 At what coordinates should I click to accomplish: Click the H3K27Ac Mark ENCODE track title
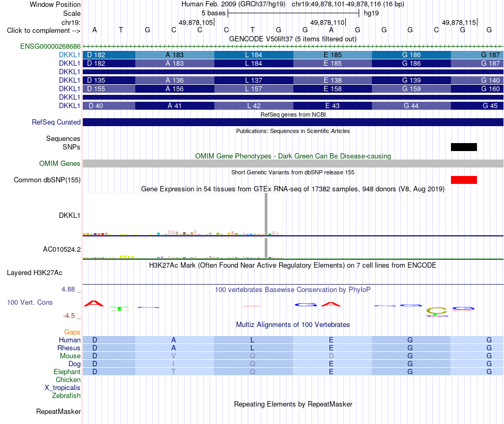293,266
